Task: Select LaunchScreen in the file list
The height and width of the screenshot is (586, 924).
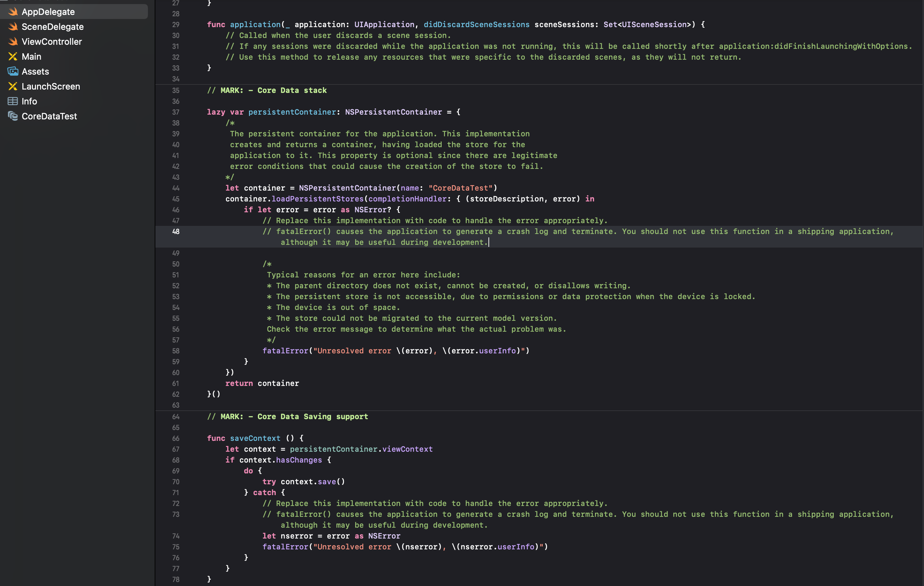Action: [x=74, y=87]
